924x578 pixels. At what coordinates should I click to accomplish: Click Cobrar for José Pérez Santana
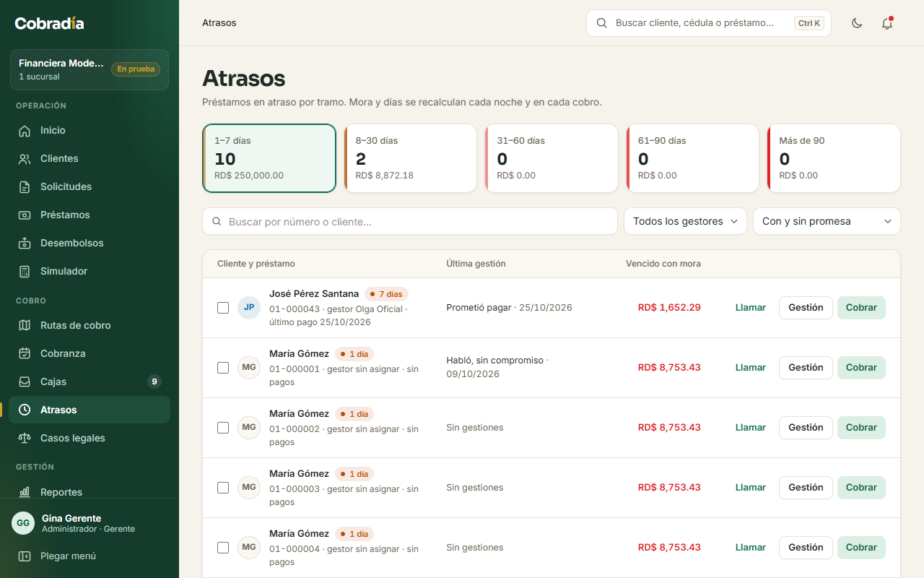point(861,308)
